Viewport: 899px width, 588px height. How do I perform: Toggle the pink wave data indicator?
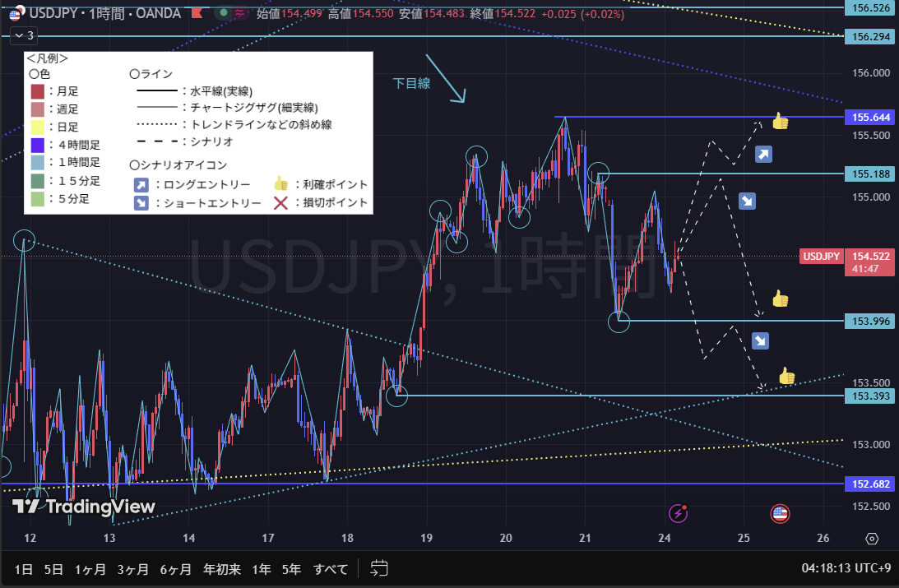coord(240,13)
